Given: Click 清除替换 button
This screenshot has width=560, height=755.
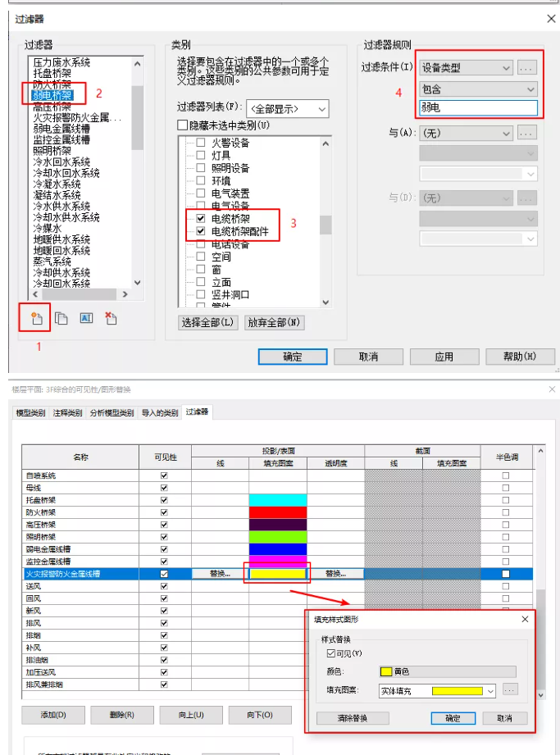Looking at the screenshot, I should click(x=353, y=718).
